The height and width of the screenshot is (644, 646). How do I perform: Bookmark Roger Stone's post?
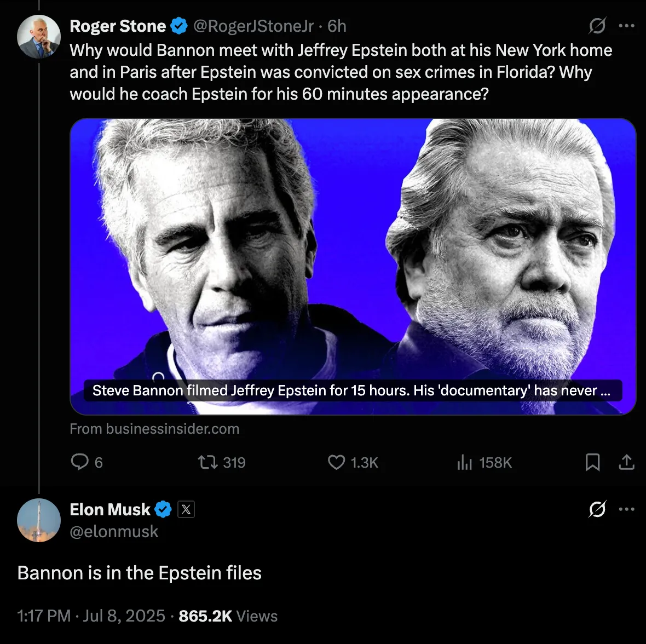coord(592,463)
